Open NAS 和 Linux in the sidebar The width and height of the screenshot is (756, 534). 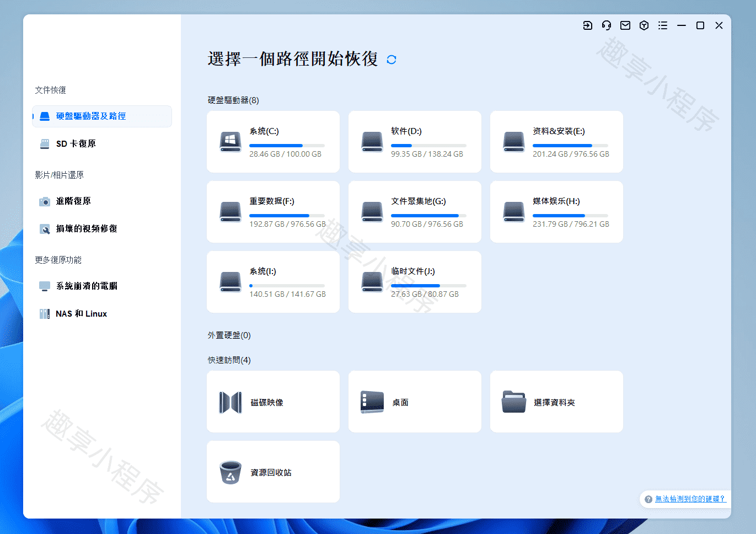coord(102,314)
